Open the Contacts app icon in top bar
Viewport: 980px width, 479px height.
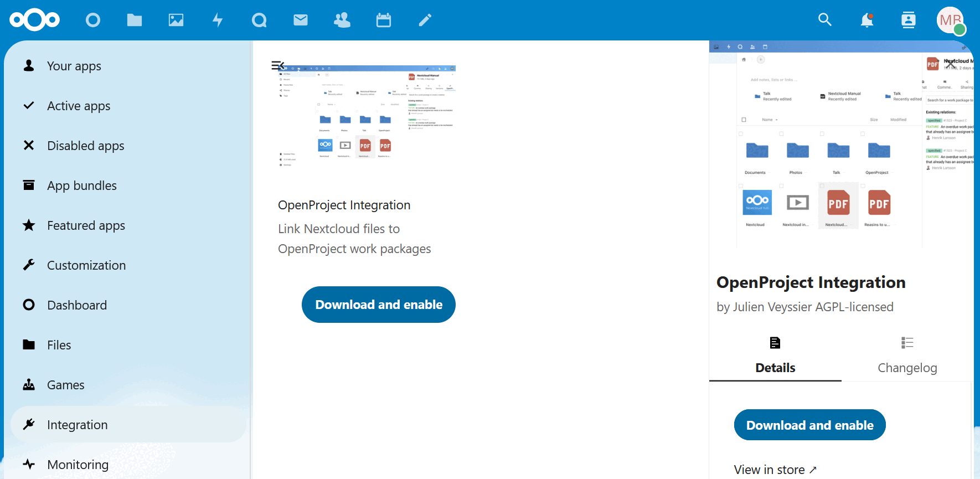[342, 20]
